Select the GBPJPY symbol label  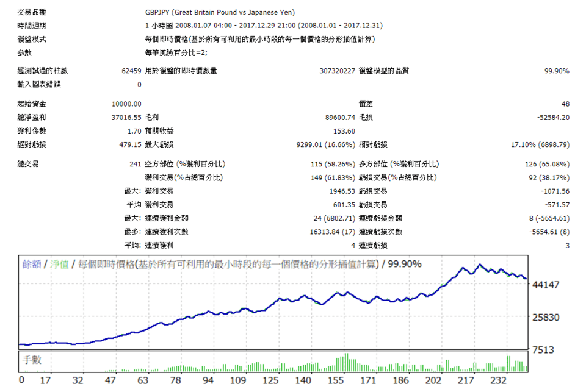(171, 12)
